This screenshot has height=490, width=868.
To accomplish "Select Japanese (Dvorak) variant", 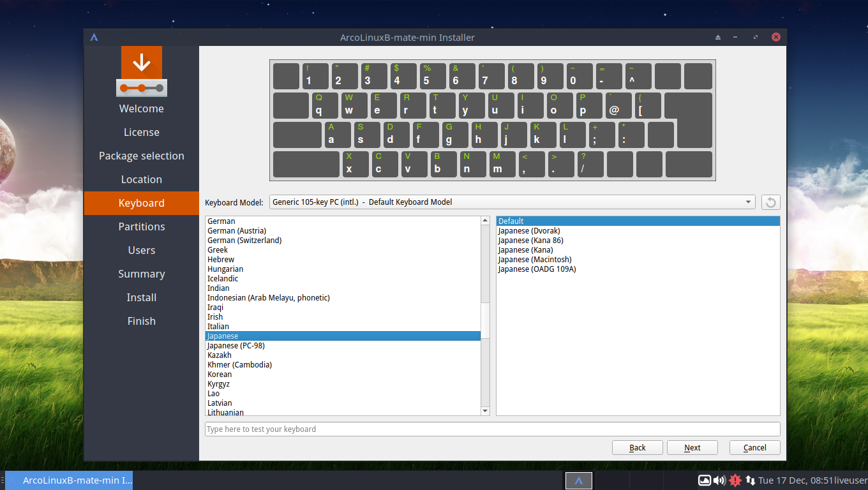I will [x=638, y=231].
